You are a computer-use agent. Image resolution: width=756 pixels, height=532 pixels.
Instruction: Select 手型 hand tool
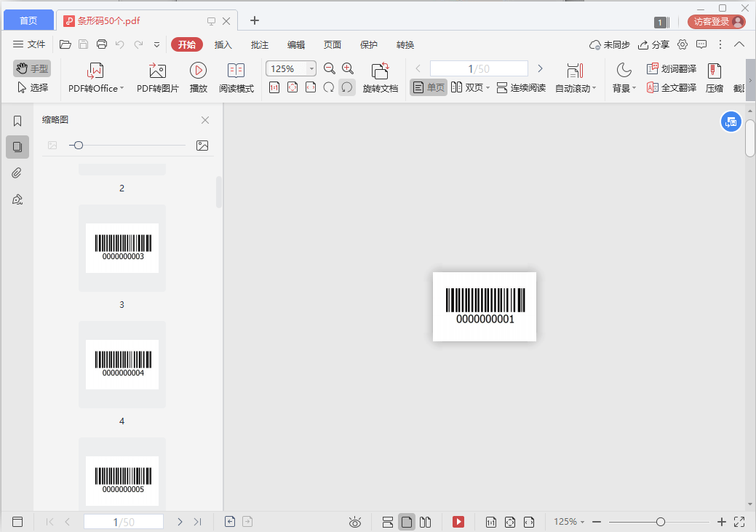[x=32, y=68]
